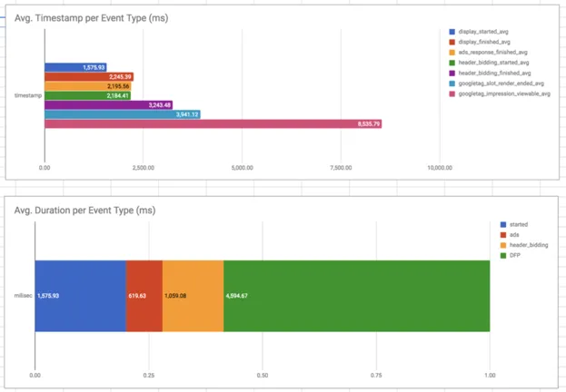Click the red display_finished_avg legend swatch
Viewport: 566px width, 392px height.
[x=452, y=42]
